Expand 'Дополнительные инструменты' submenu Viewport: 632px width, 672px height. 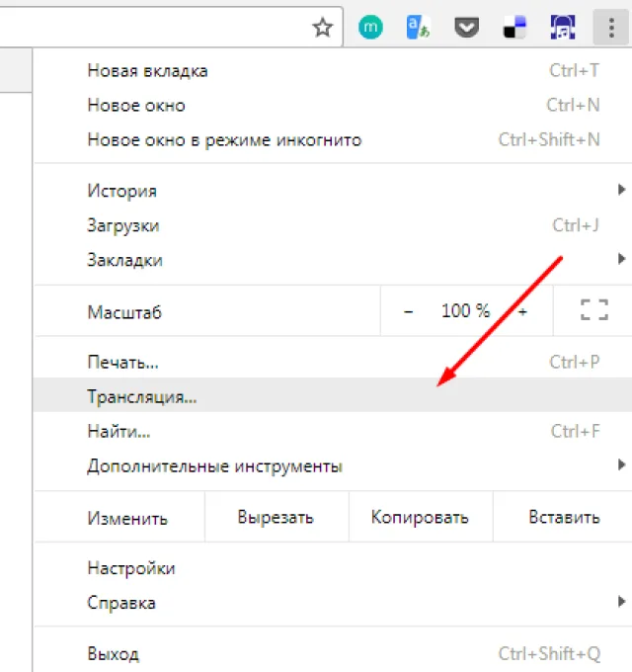333,465
